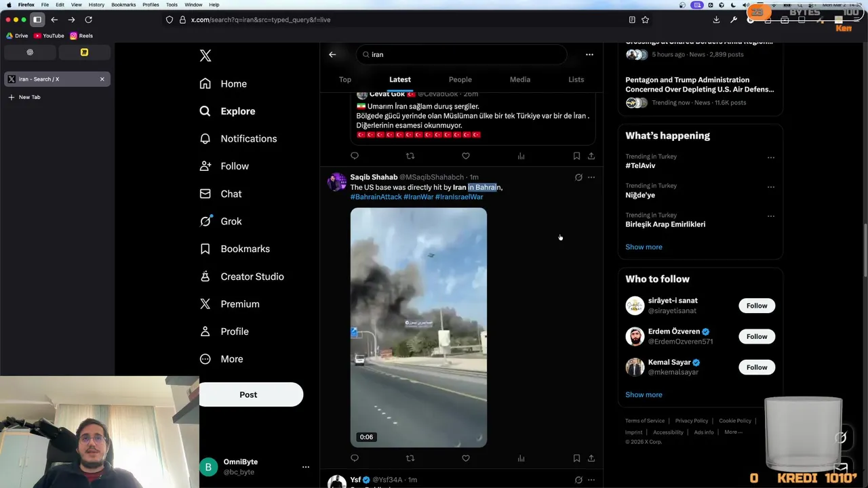Image resolution: width=868 pixels, height=488 pixels.
Task: Switch to the Top tab
Action: (x=344, y=79)
